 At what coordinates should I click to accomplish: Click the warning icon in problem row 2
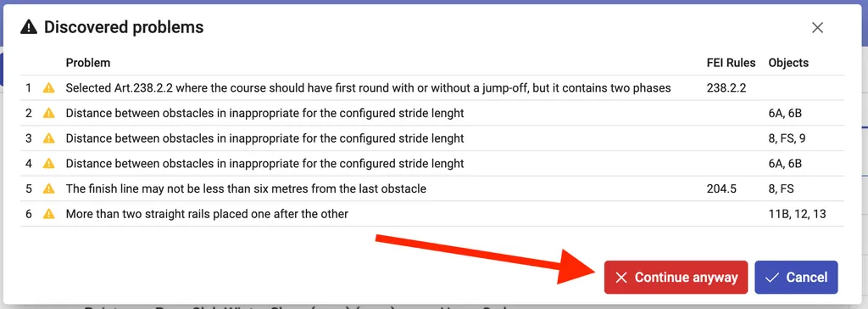point(48,113)
